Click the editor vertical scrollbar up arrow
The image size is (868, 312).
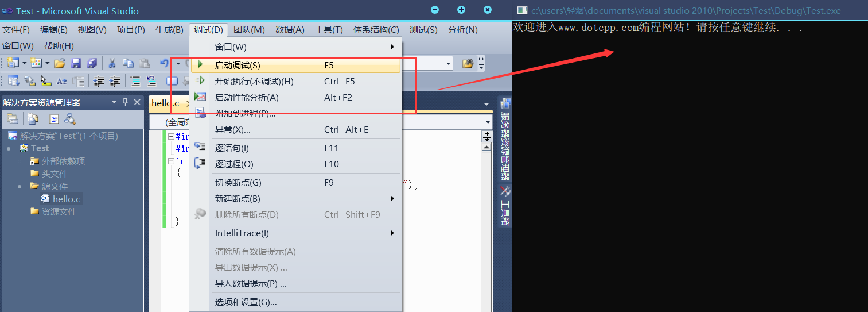(x=486, y=147)
